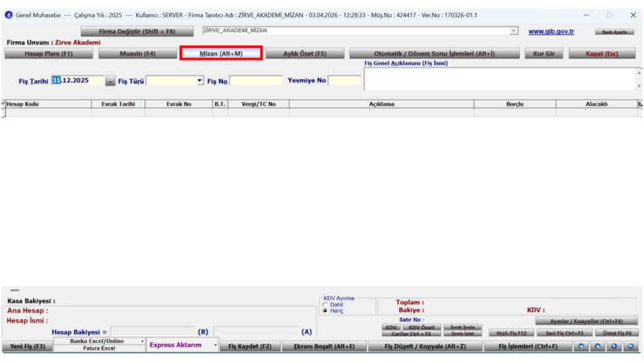This screenshot has height=362, width=644.
Task: Open Ayarlar / Kısayollar (Ctrl+F4)
Action: (586, 321)
